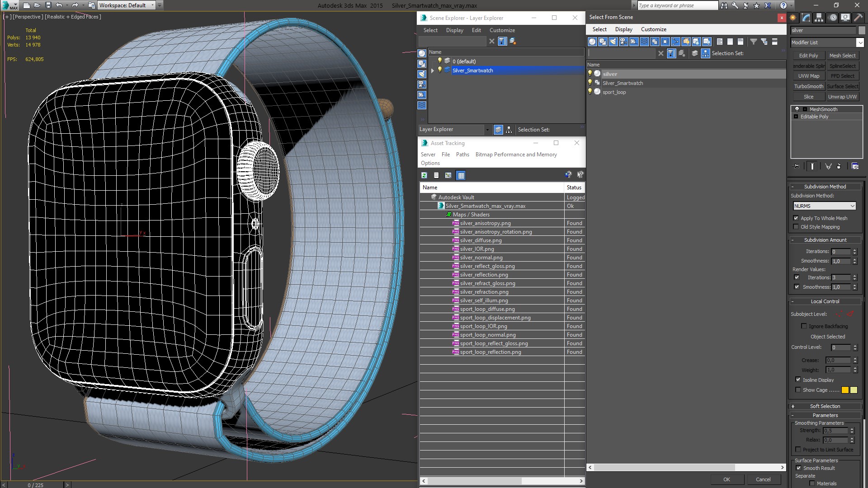Toggle Display Cameras filter in Select From Scene

point(623,42)
